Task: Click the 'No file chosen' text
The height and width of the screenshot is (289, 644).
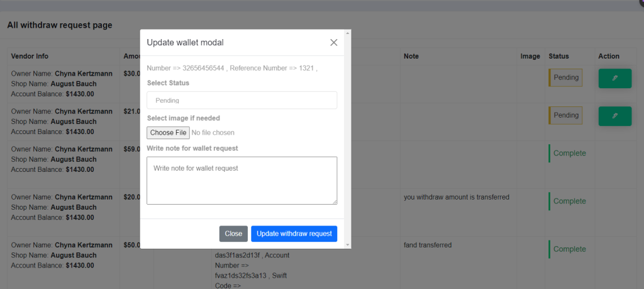Action: pyautogui.click(x=213, y=132)
